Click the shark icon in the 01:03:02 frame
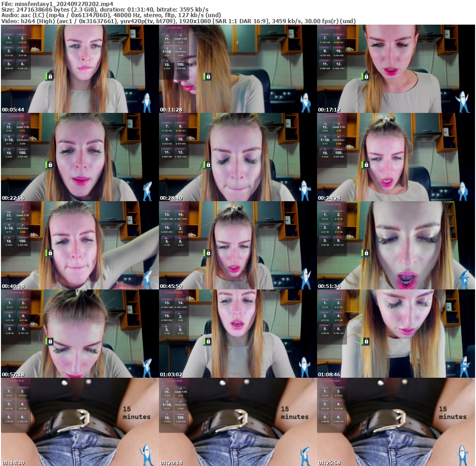The width and height of the screenshot is (476, 466). tap(304, 368)
